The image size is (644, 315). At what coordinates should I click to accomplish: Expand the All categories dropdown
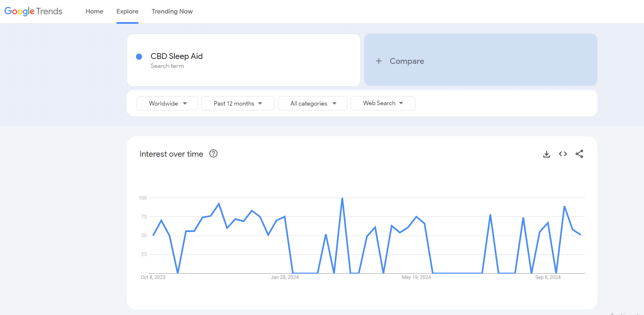pos(313,103)
